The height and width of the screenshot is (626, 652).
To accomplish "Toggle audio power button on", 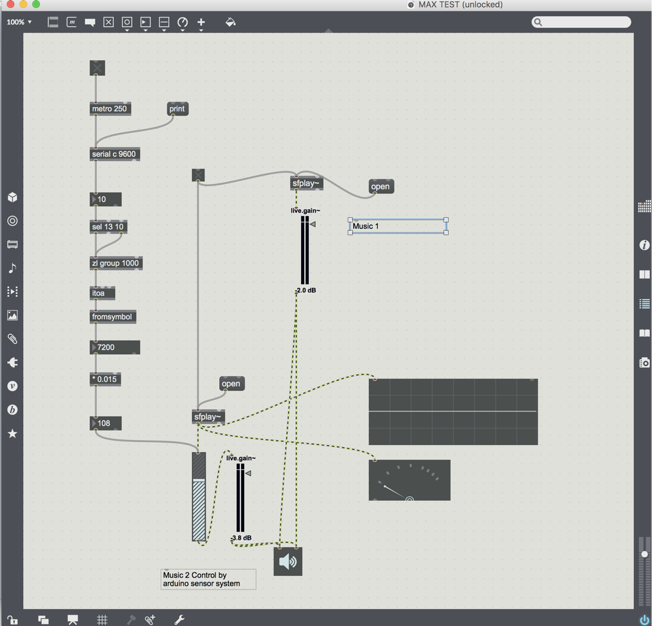I will 644,620.
